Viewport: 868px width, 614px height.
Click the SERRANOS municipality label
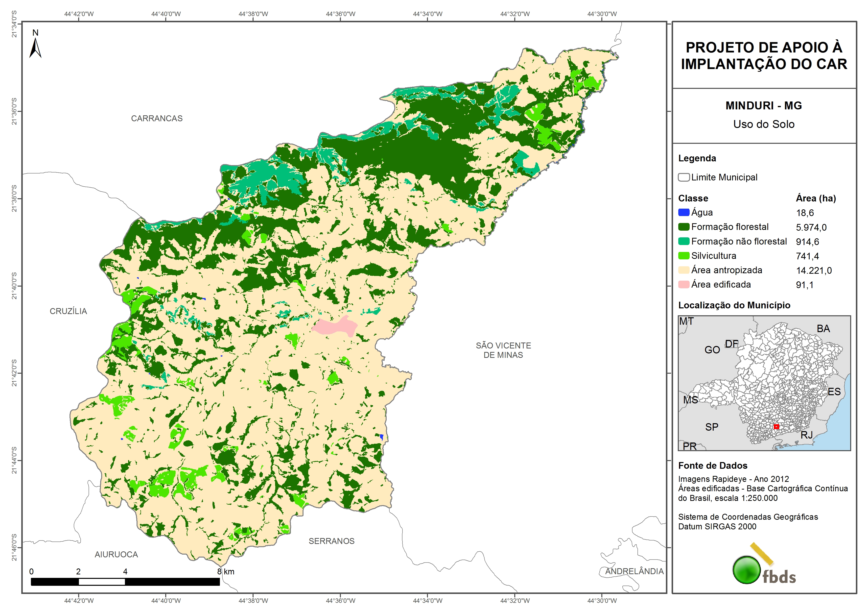pos(331,541)
